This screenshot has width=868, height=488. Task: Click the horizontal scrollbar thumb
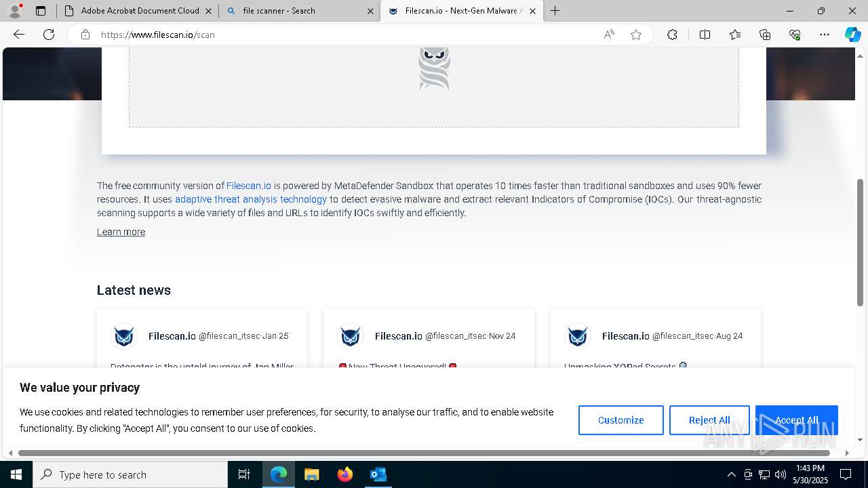[424, 453]
